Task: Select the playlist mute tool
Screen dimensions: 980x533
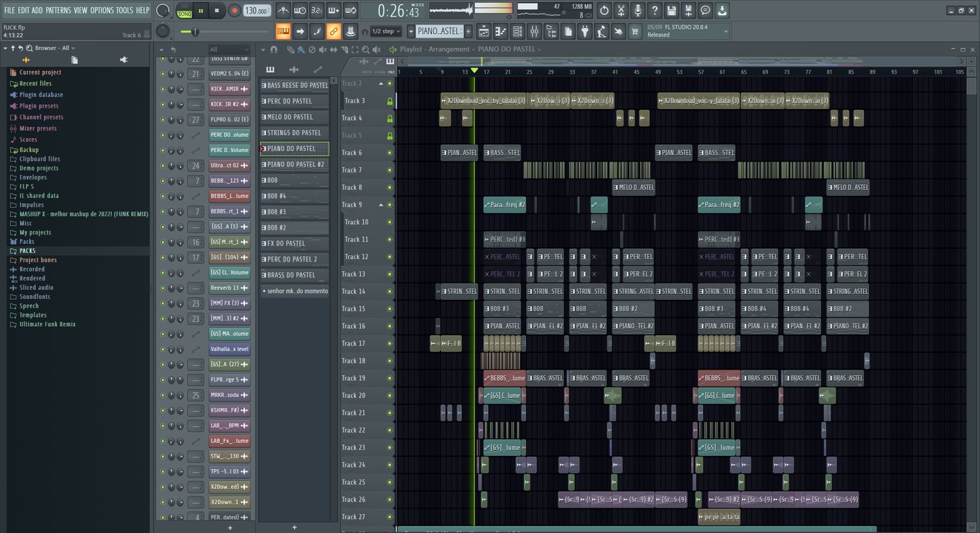Action: click(322, 50)
